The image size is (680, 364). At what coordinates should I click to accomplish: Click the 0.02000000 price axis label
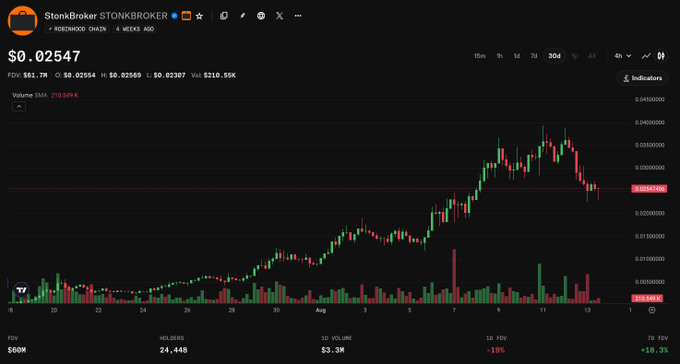click(x=650, y=213)
